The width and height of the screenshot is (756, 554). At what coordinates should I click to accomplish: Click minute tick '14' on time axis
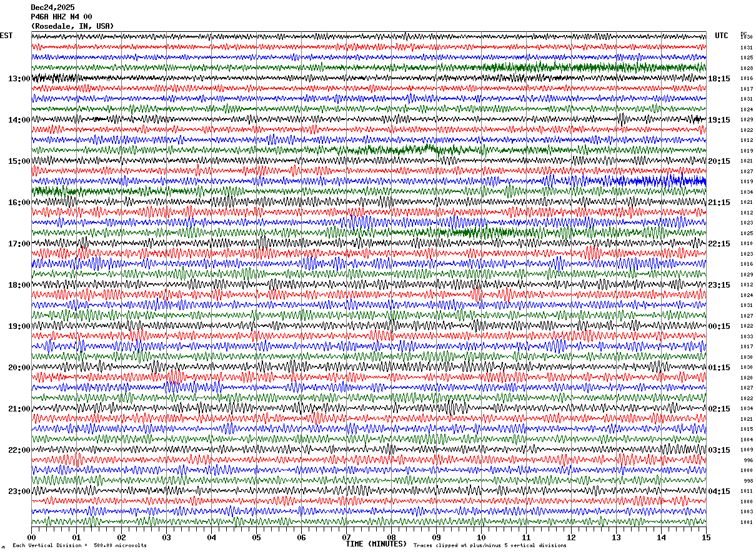click(x=661, y=537)
